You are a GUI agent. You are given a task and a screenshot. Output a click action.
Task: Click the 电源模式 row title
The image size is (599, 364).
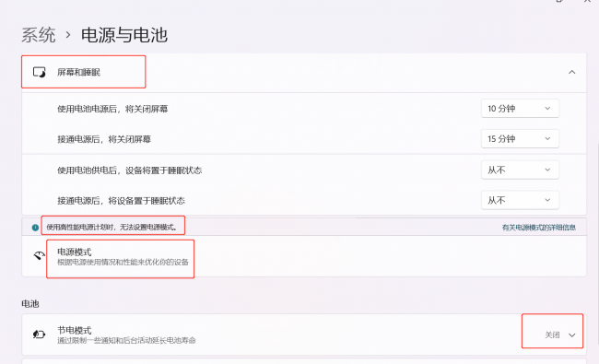pyautogui.click(x=75, y=252)
